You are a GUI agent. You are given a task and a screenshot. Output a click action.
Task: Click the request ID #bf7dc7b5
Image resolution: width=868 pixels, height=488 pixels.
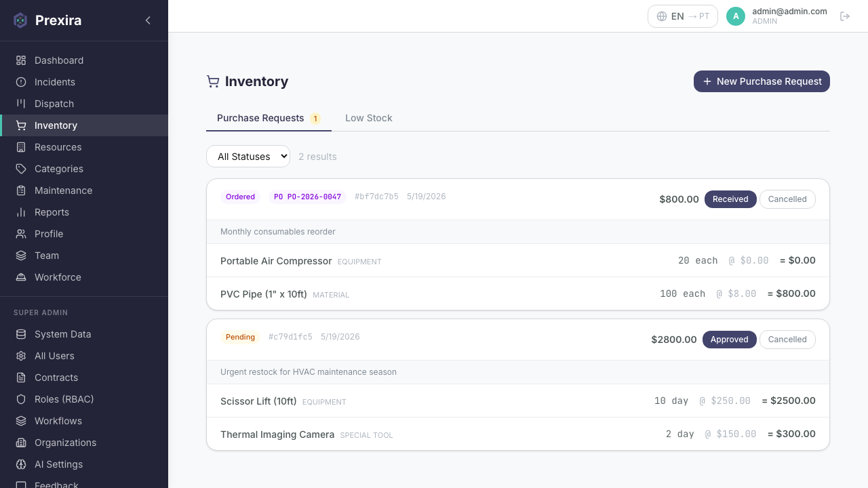click(x=376, y=197)
